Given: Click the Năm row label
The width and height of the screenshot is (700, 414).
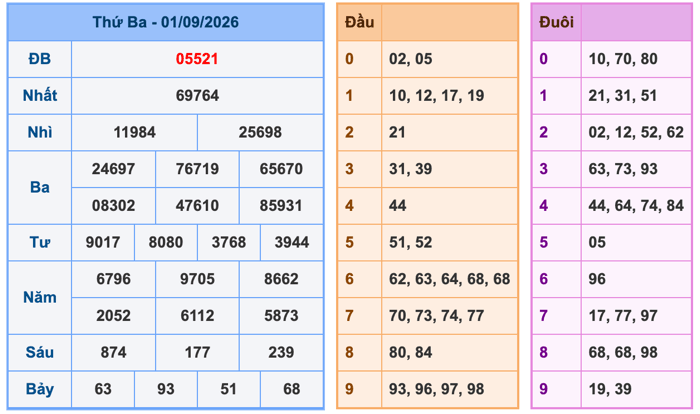Looking at the screenshot, I should 40,297.
